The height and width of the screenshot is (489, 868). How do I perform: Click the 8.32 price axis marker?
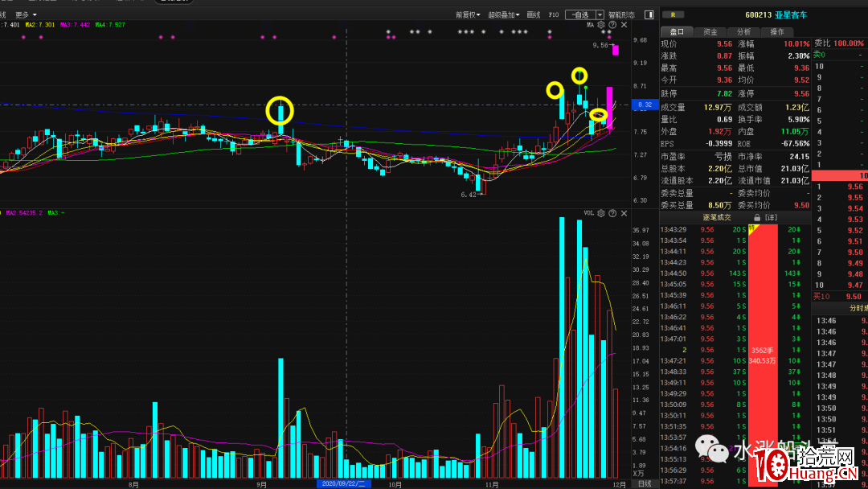coord(645,105)
